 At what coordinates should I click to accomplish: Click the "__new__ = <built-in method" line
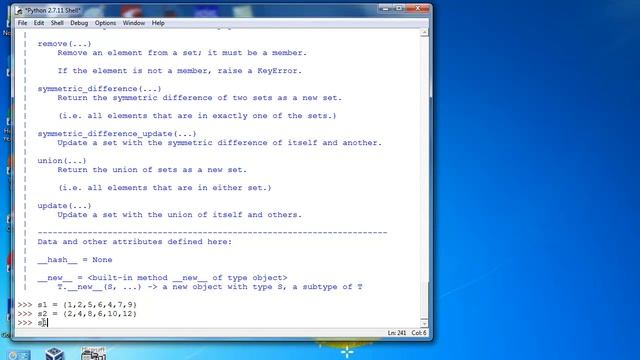tap(162, 278)
